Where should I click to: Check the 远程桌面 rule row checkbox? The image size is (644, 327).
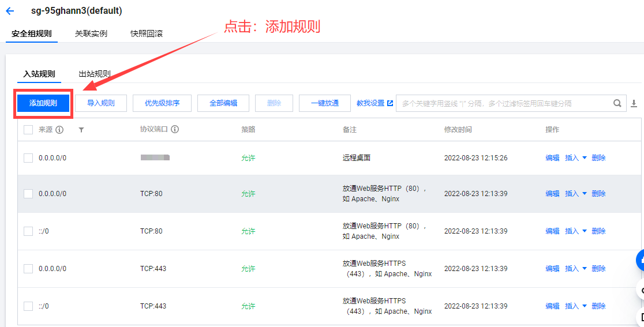coord(28,158)
